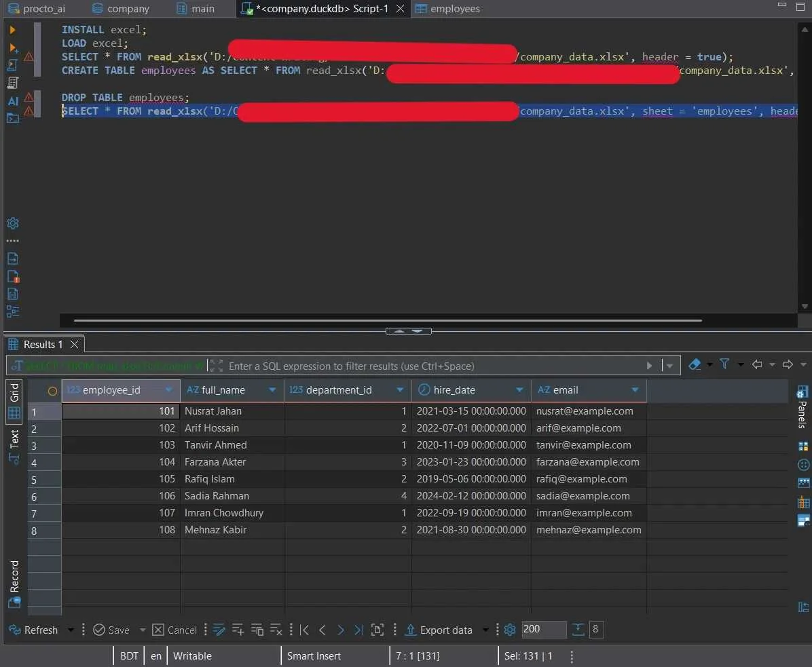This screenshot has height=667, width=812.
Task: Click Export data button
Action: pos(439,630)
